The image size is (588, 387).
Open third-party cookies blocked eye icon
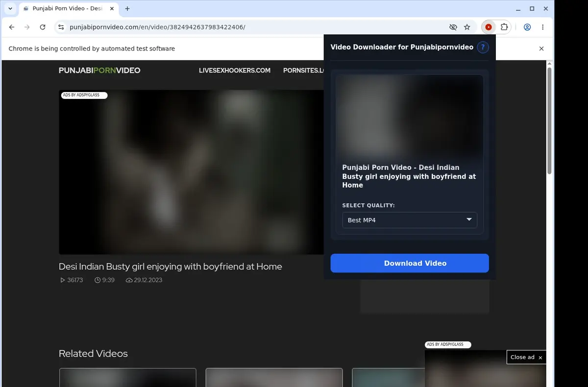(453, 27)
